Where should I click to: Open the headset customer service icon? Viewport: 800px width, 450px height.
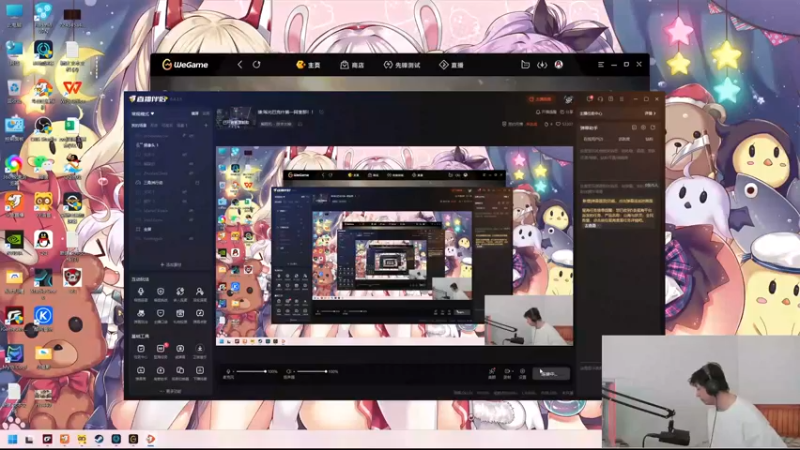point(601,99)
